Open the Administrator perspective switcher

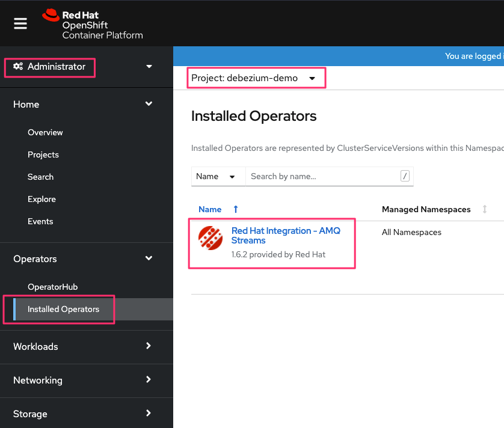(x=82, y=67)
